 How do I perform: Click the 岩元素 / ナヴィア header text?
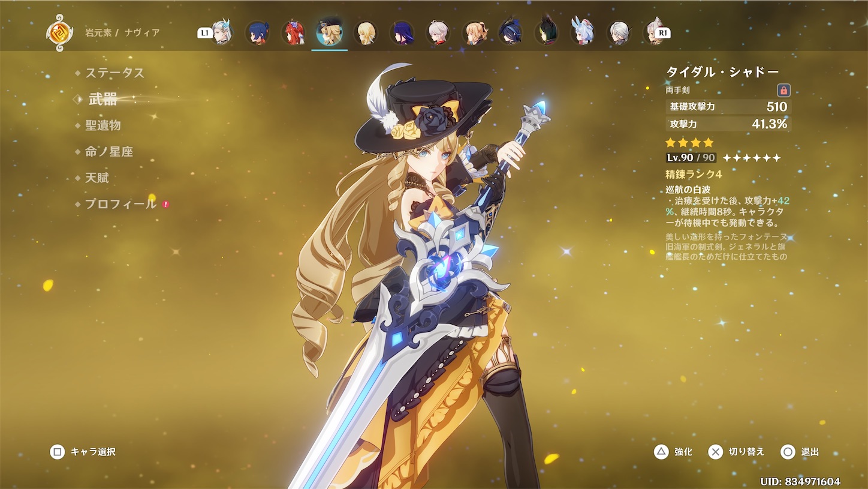pos(122,32)
